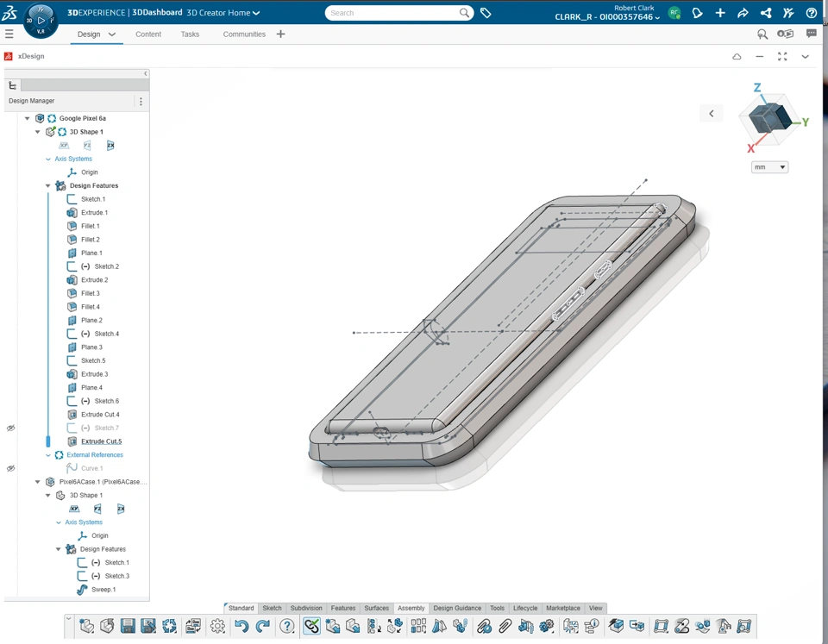828x644 pixels.
Task: Click the pattern grid icon in bottom toolbar
Action: [x=418, y=626]
